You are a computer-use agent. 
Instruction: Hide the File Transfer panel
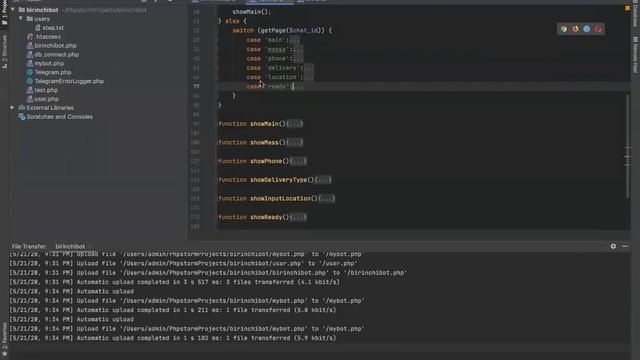(x=625, y=246)
